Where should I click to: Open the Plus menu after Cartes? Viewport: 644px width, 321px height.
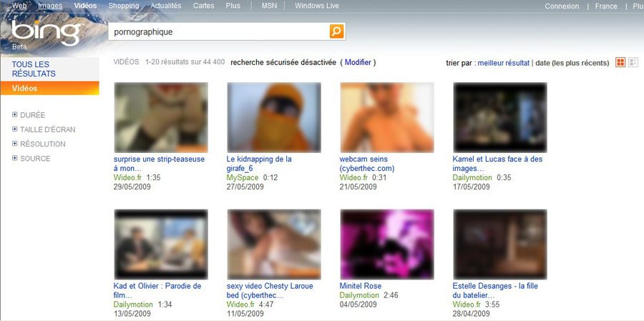pyautogui.click(x=233, y=6)
